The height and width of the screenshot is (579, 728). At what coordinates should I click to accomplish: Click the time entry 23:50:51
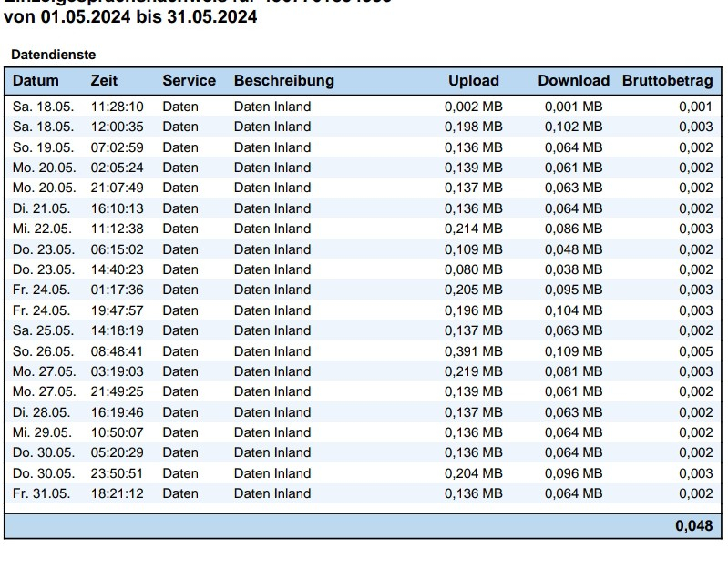[x=117, y=473]
